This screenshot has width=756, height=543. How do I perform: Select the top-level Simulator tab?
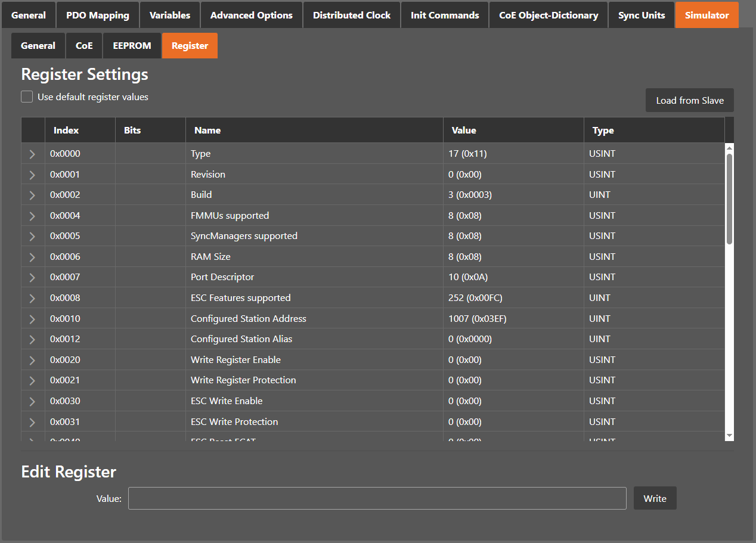tap(707, 15)
